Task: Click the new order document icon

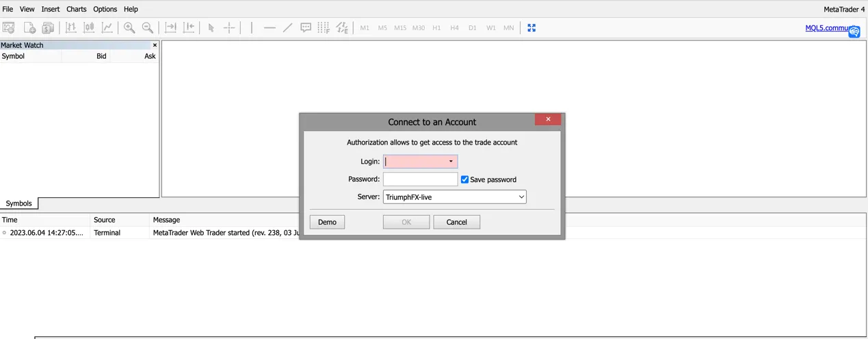Action: [x=29, y=28]
